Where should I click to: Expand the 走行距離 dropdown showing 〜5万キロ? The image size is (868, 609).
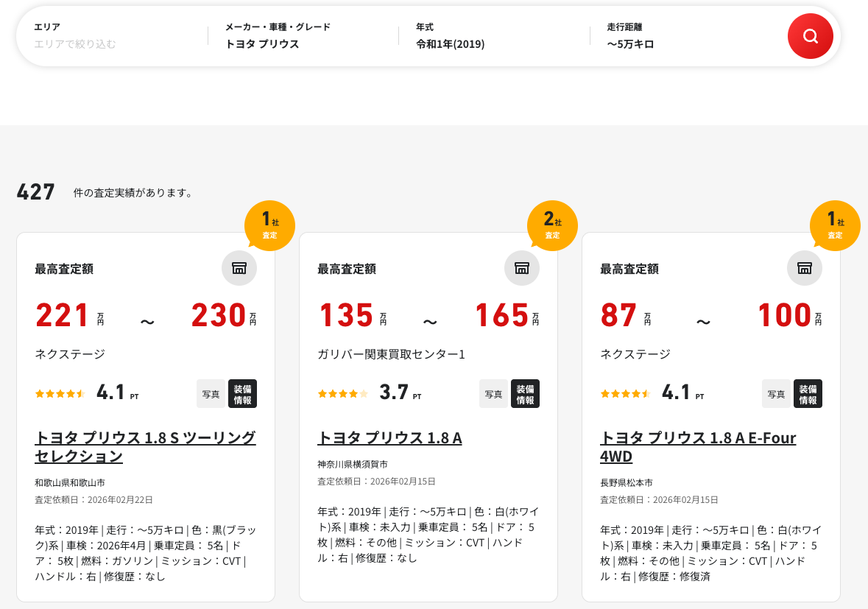tap(685, 36)
